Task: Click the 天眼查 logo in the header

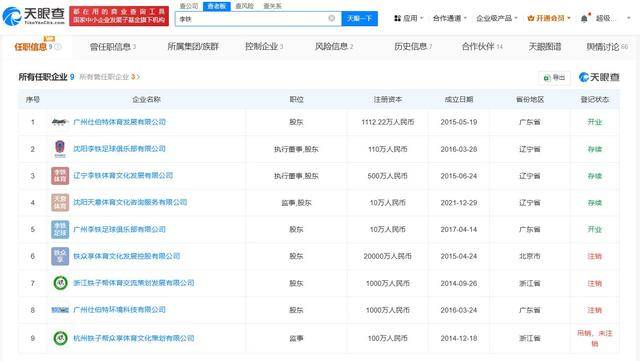Action: click(33, 16)
